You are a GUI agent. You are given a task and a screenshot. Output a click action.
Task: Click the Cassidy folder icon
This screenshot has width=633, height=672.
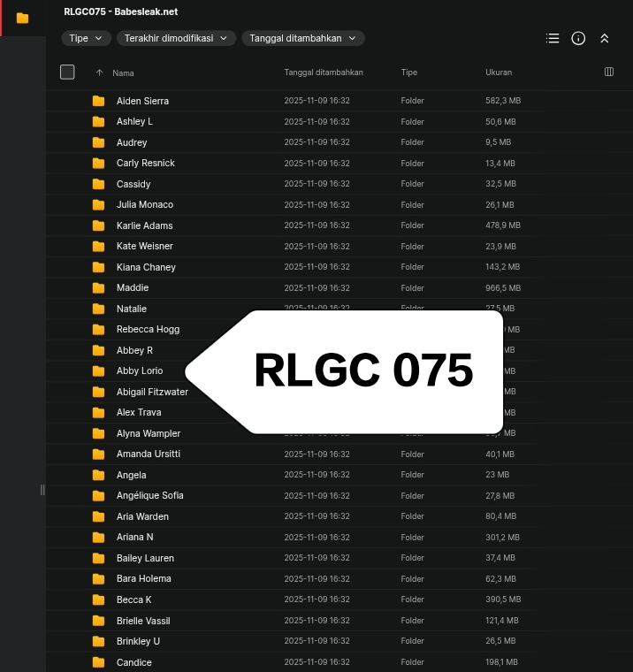tap(98, 184)
